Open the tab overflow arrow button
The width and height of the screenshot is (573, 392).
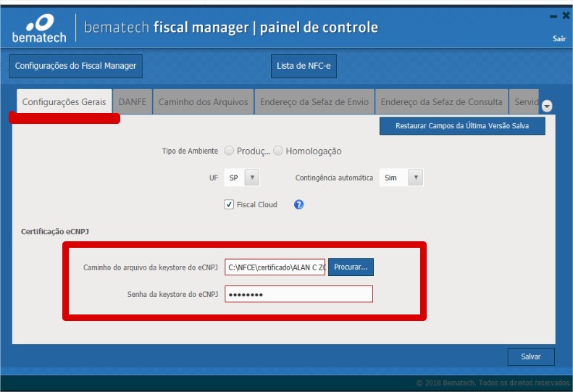coord(547,106)
